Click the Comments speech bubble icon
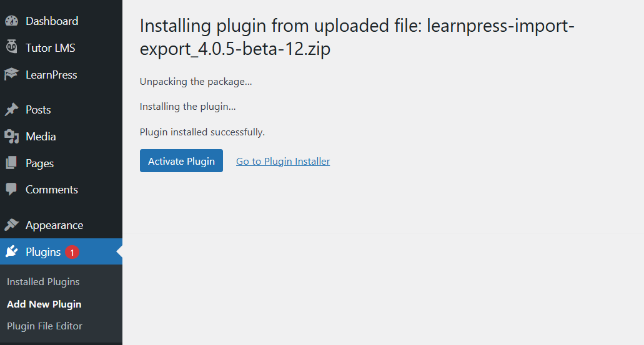 pyautogui.click(x=11, y=190)
